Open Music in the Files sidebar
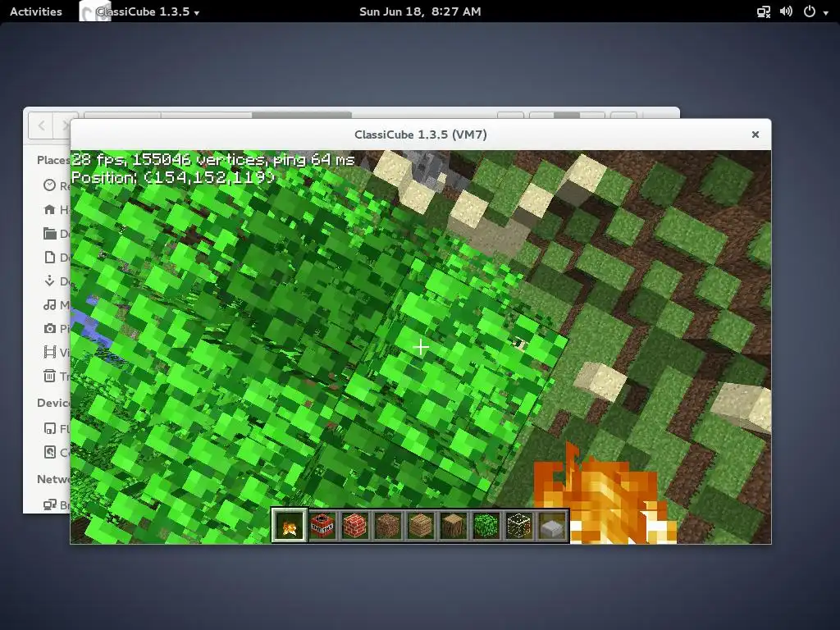 point(56,305)
